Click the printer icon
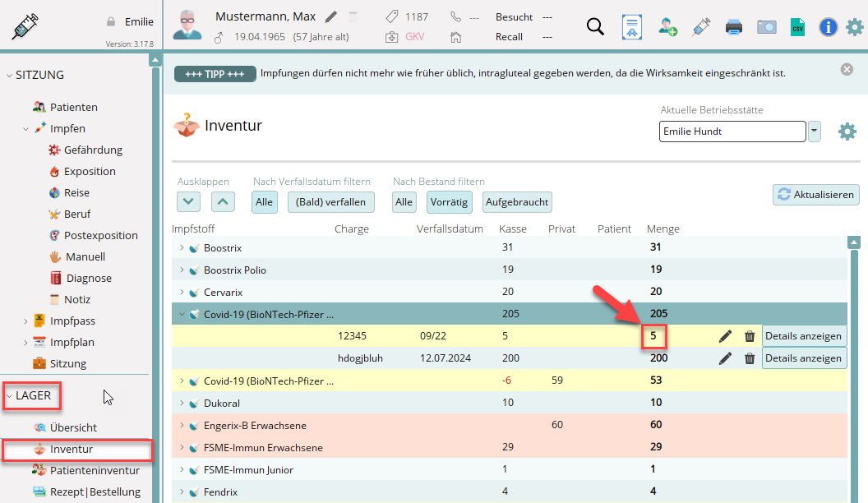868x503 pixels. coord(734,26)
